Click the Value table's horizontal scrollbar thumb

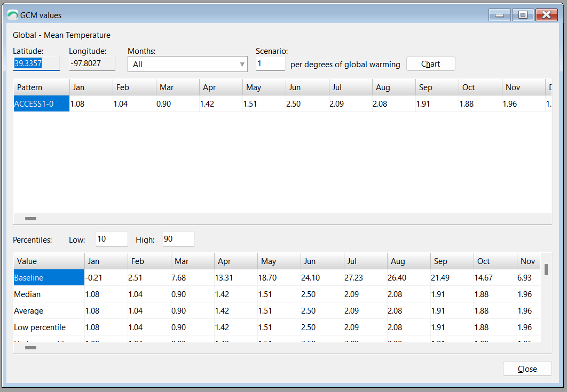[31, 348]
